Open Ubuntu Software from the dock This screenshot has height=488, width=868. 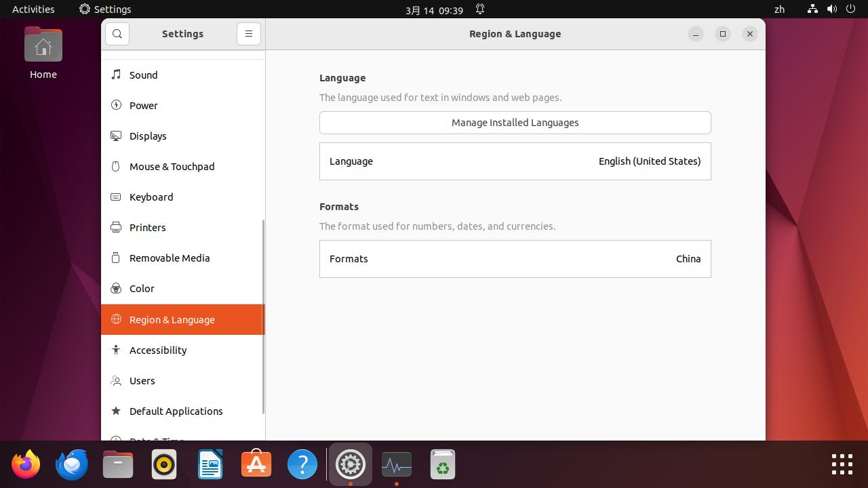pos(256,465)
